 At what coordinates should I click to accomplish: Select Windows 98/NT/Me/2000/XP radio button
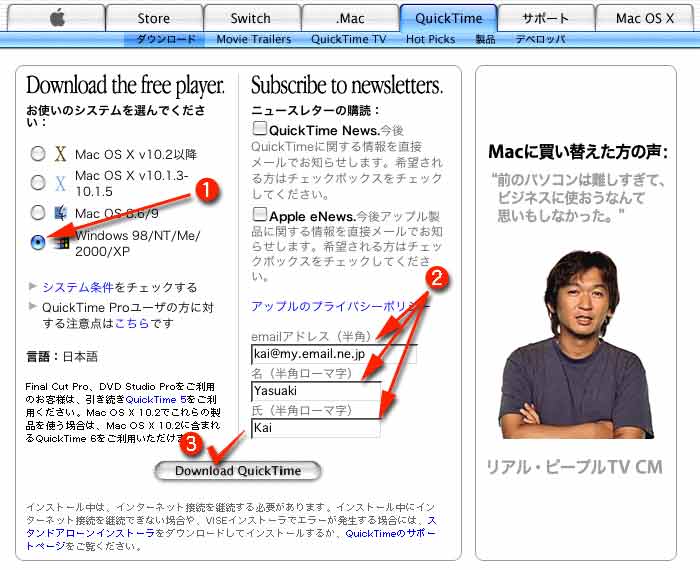point(38,242)
